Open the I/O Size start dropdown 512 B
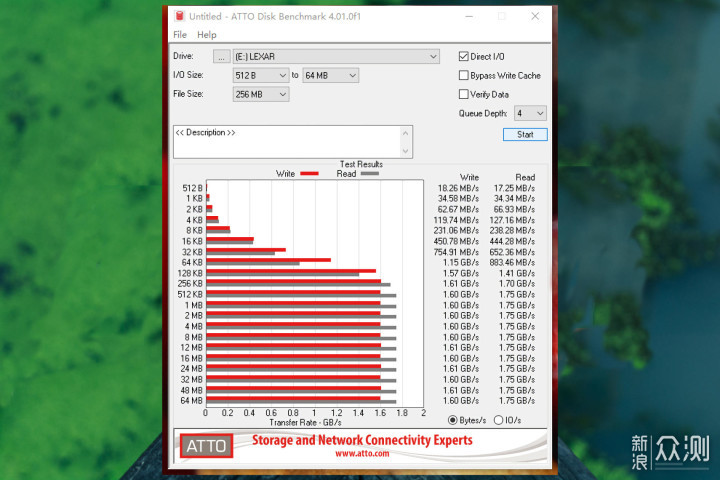Image resolution: width=720 pixels, height=480 pixels. click(x=260, y=76)
